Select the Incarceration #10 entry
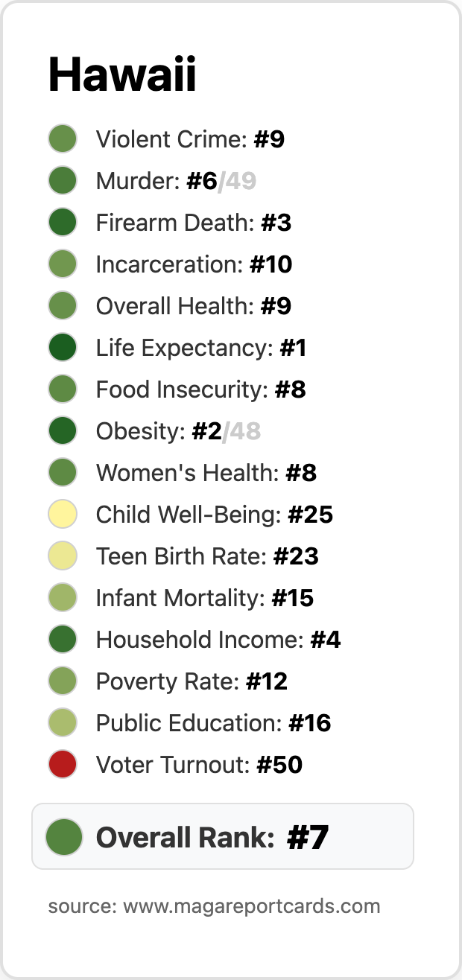 pyautogui.click(x=194, y=264)
